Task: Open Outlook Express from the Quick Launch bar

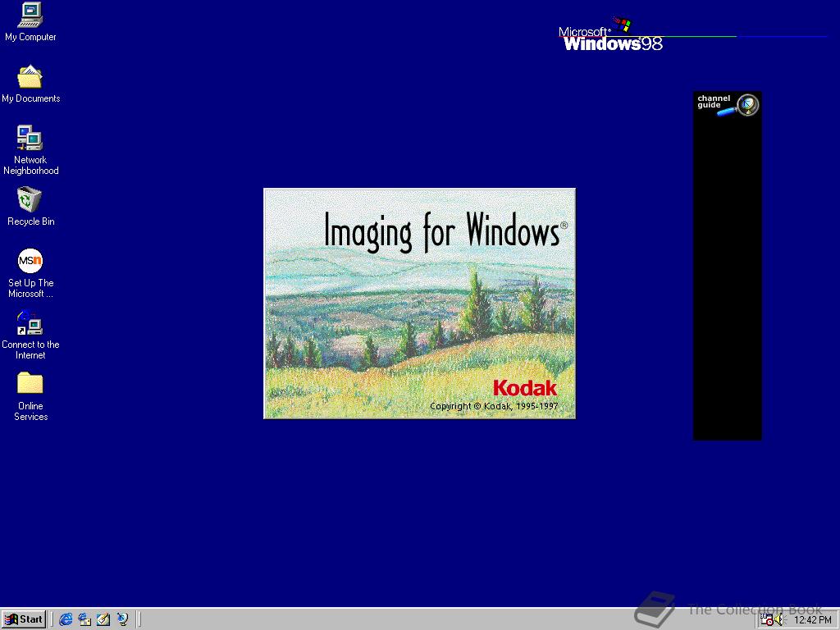Action: (x=84, y=619)
